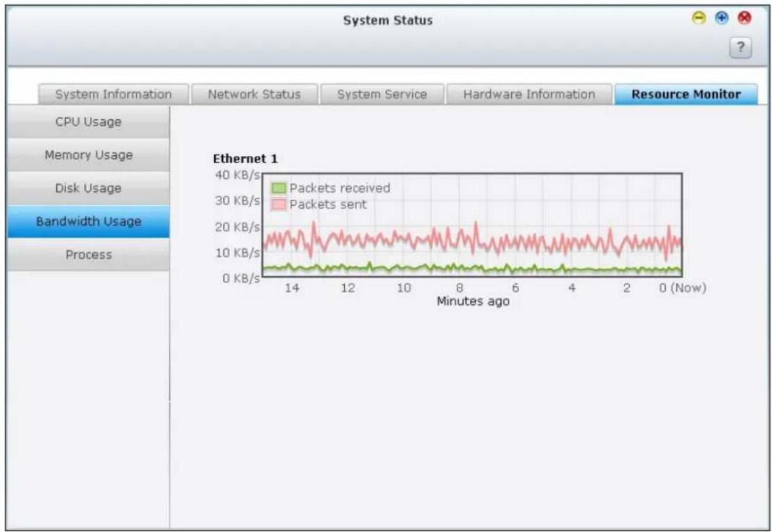Open the Process list in the sidebar
Screen dimensions: 772x532
coord(88,254)
